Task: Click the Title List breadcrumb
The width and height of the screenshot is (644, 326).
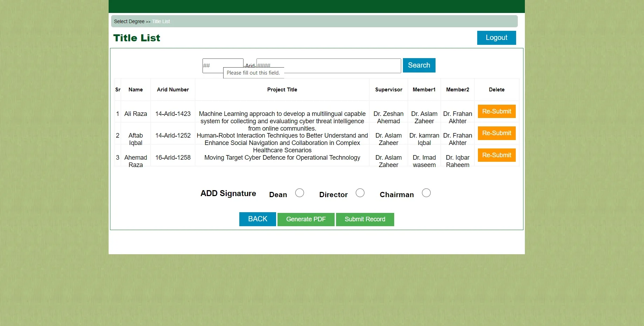Action: 161,21
